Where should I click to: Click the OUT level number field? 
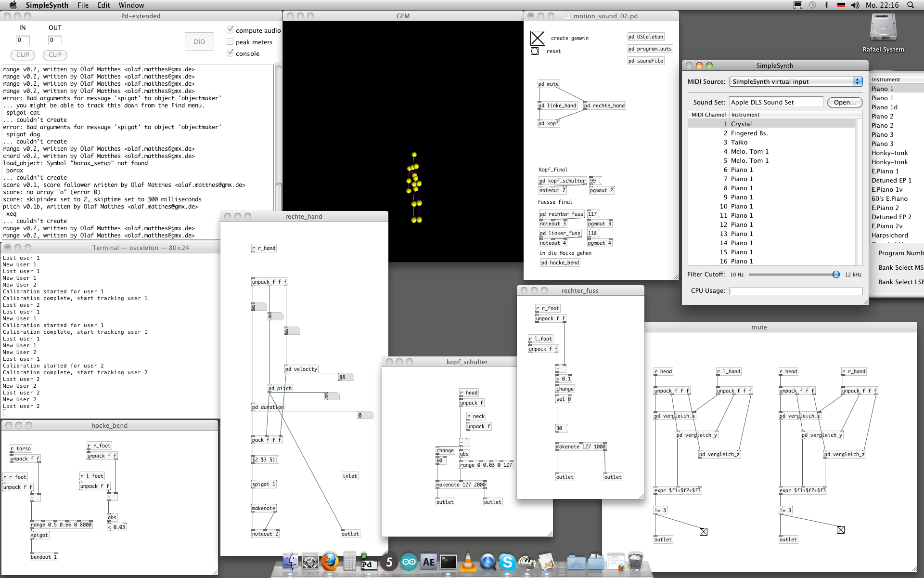(55, 40)
